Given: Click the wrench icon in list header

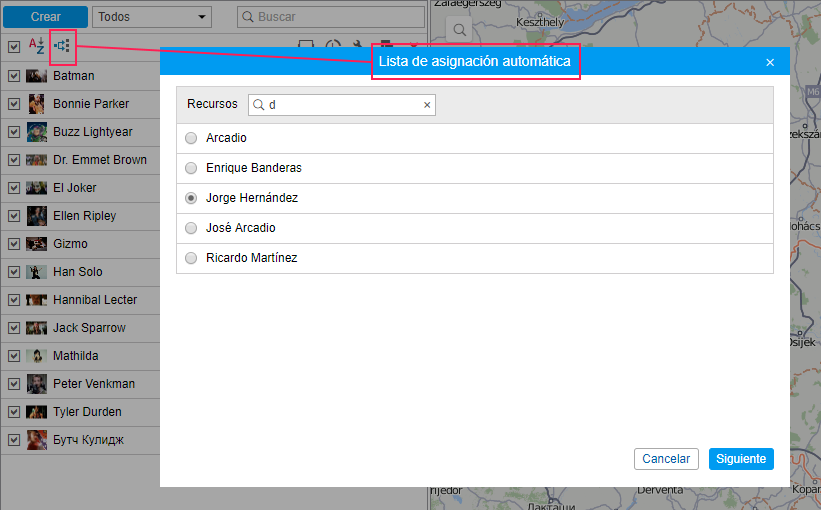Looking at the screenshot, I should pyautogui.click(x=357, y=45).
